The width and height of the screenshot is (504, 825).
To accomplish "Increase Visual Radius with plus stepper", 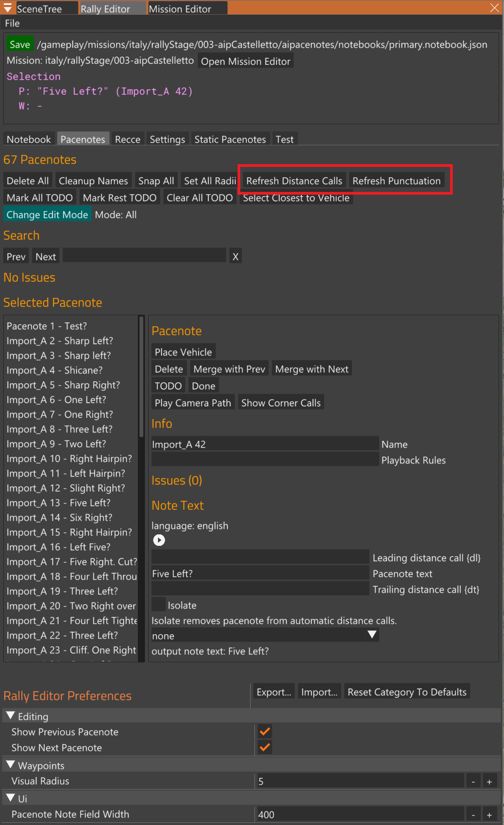I will coord(489,781).
